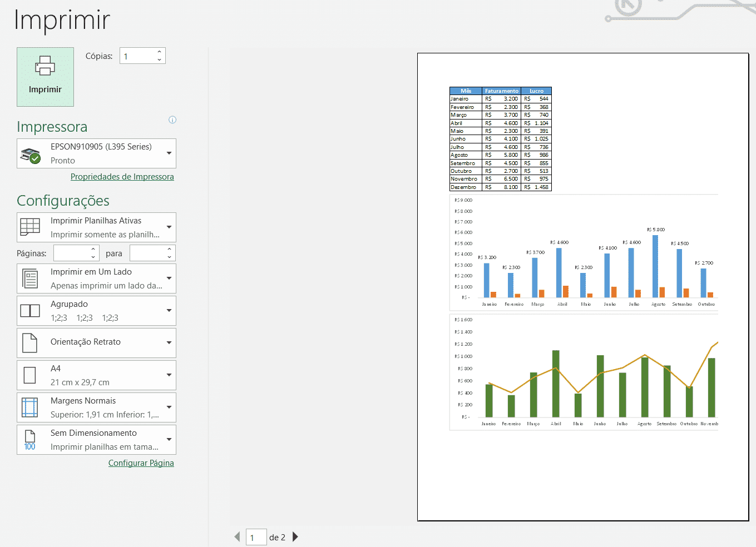The height and width of the screenshot is (547, 756).
Task: Click the one-sided printing page icon
Action: pyautogui.click(x=30, y=279)
